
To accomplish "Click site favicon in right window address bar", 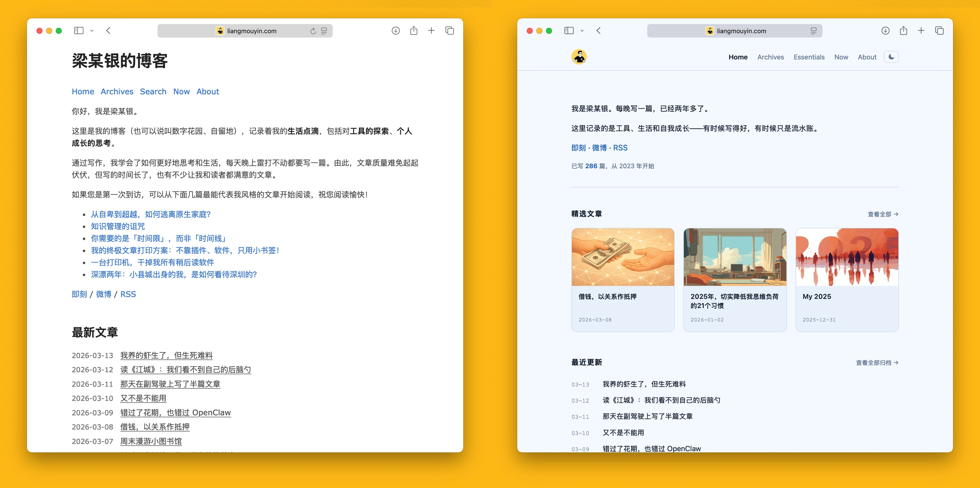I will [x=710, y=31].
